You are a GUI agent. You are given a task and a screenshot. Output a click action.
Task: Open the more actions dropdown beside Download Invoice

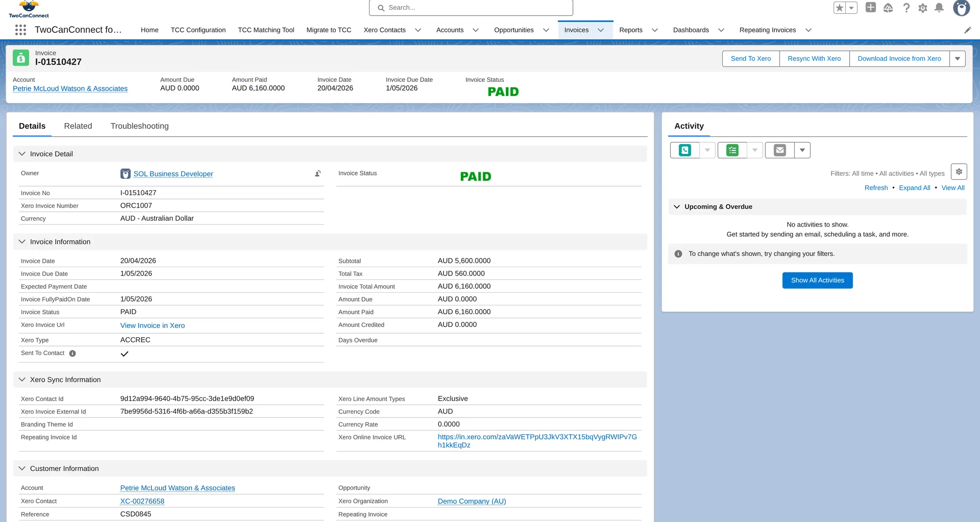tap(957, 58)
